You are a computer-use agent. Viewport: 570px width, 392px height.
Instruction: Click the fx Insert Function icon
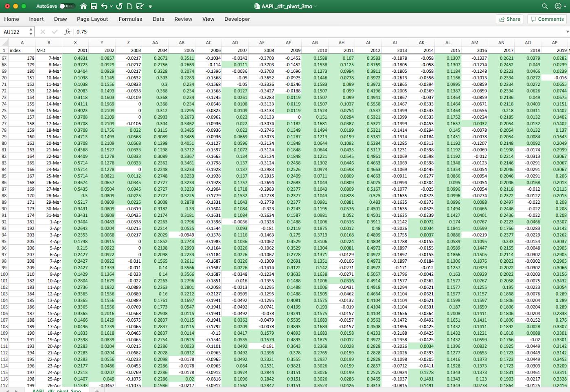(x=67, y=32)
